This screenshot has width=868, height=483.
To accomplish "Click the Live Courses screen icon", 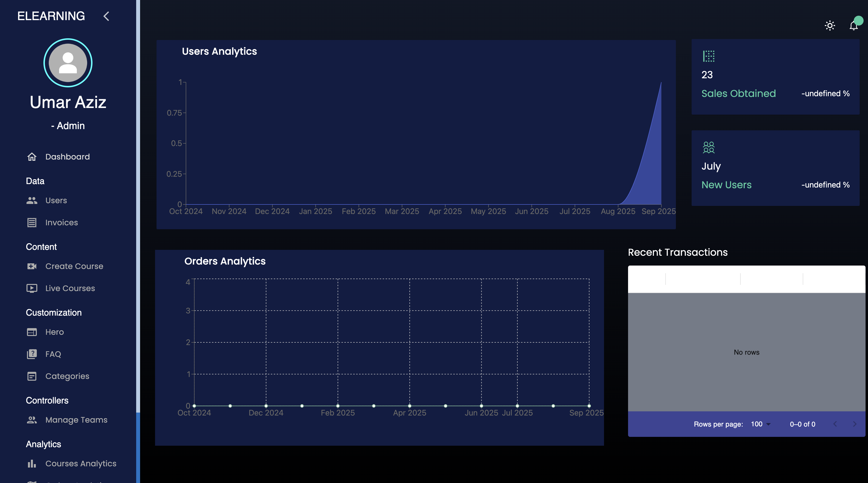I will 32,288.
